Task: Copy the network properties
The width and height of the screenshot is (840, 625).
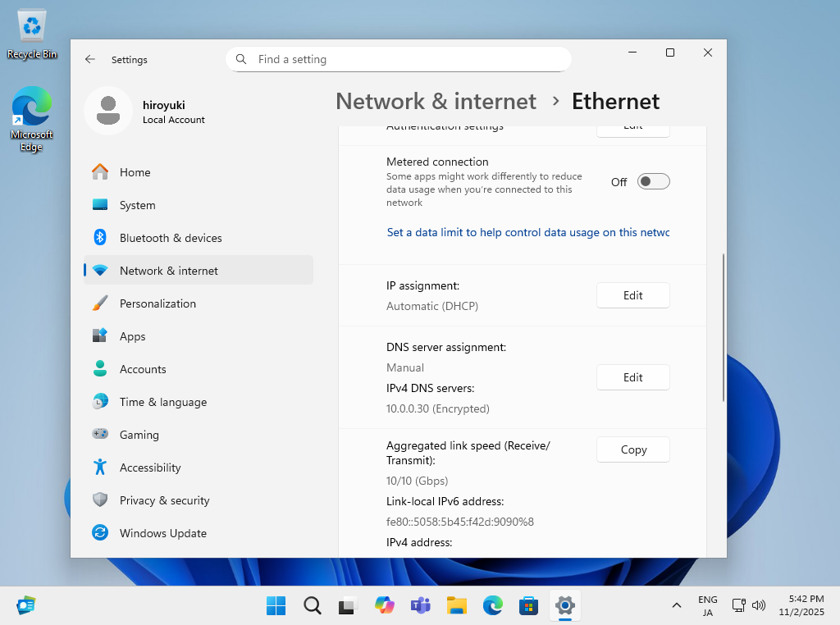Action: (x=632, y=449)
